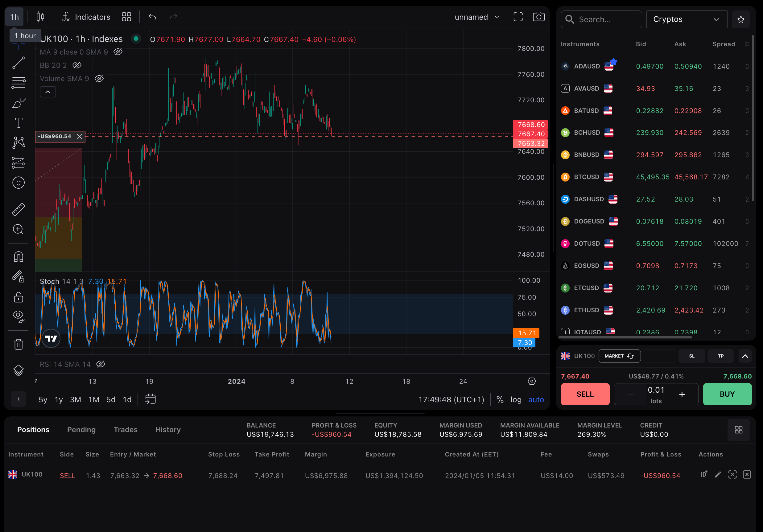The image size is (763, 532).
Task: Show the hidden BB 20 2 indicator
Action: pos(77,65)
